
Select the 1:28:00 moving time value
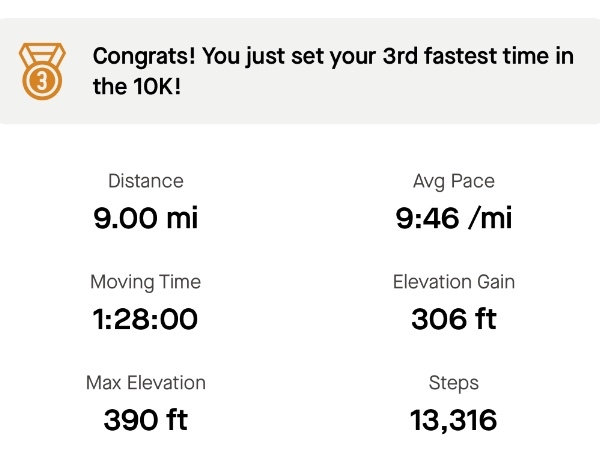click(145, 319)
